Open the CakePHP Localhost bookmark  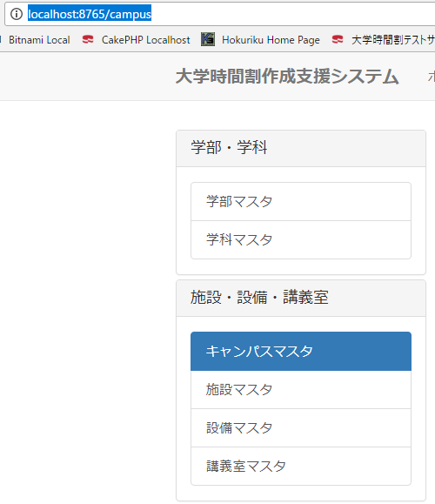click(x=146, y=40)
